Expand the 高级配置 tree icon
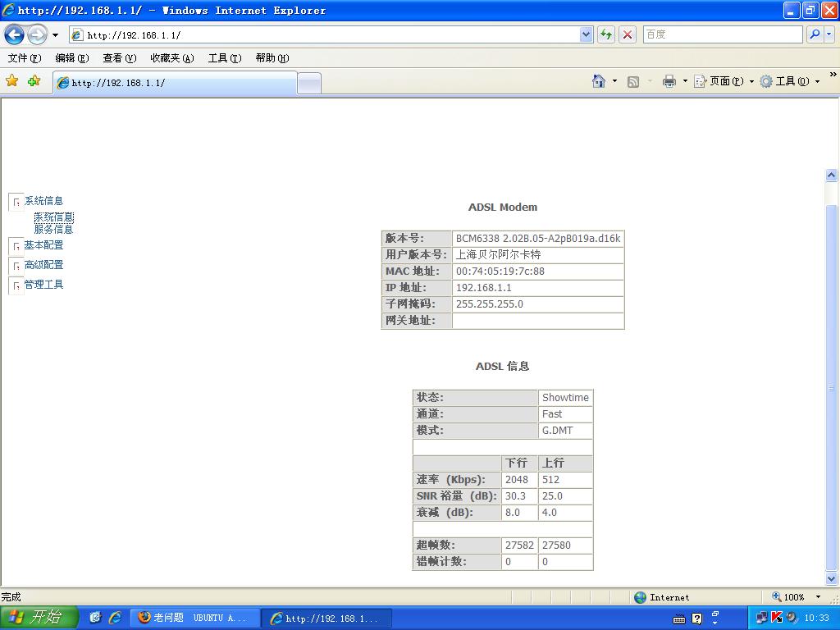This screenshot has width=840, height=630. 16,266
